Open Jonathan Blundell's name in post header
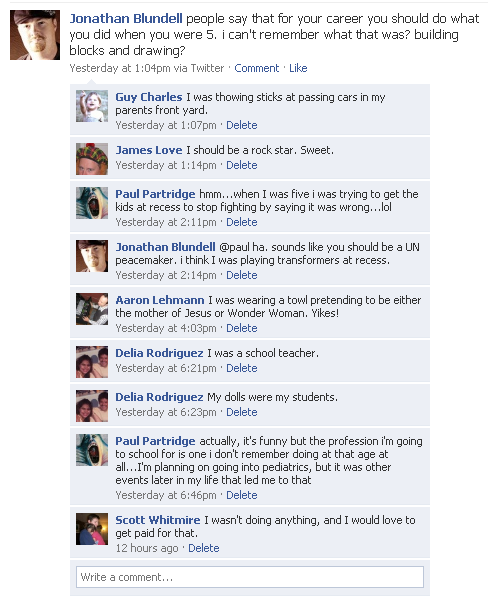The width and height of the screenshot is (488, 598). pyautogui.click(x=126, y=19)
